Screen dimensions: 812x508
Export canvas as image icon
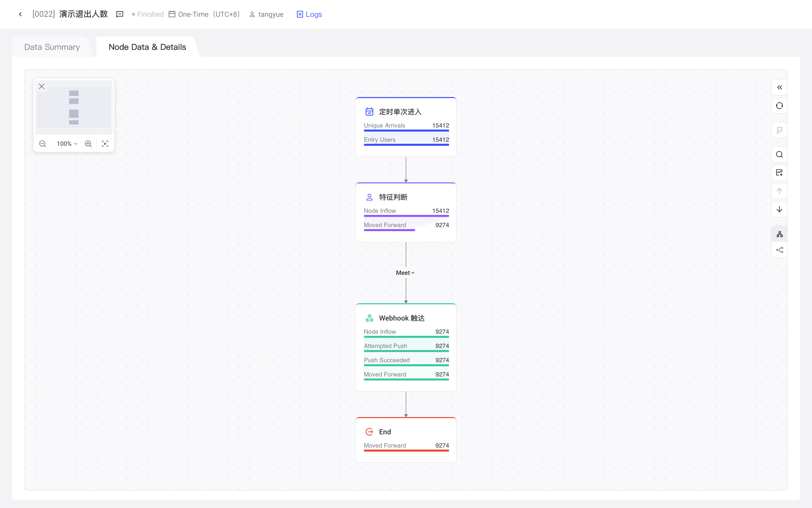click(x=779, y=173)
